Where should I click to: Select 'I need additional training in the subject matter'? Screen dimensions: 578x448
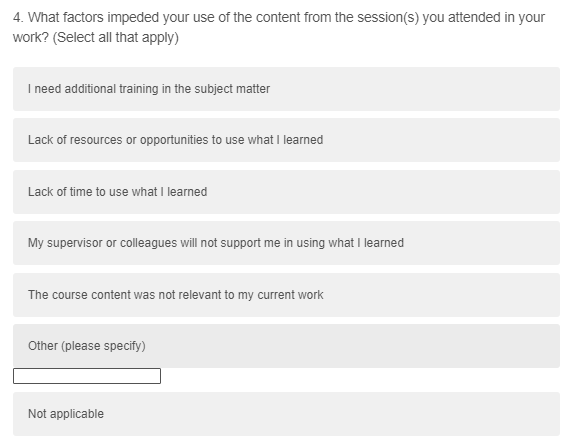tap(286, 89)
